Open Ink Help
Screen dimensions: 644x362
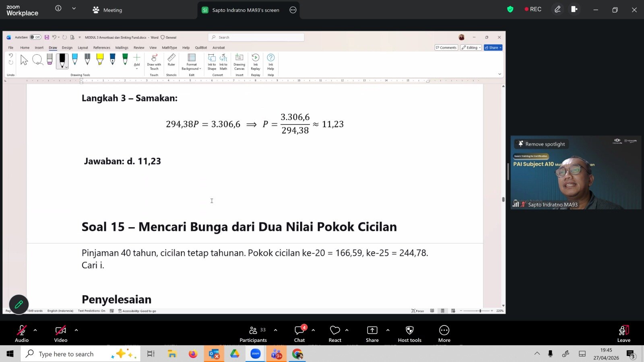271,62
